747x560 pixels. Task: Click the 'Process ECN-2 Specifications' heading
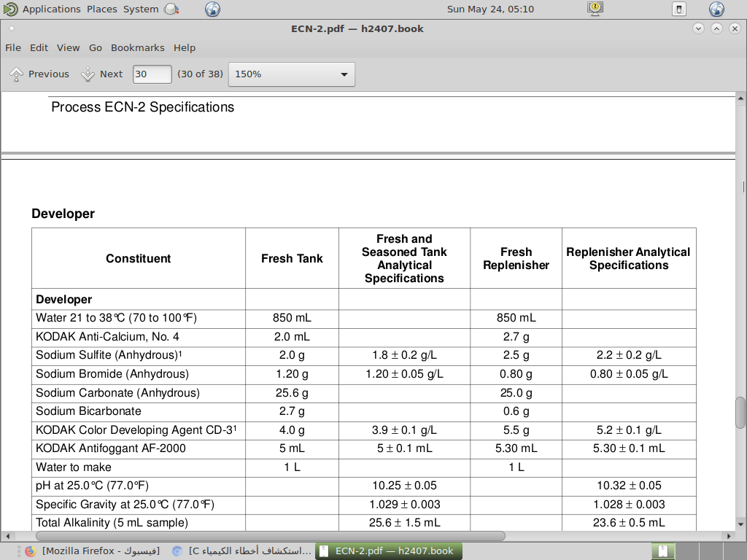tap(142, 107)
